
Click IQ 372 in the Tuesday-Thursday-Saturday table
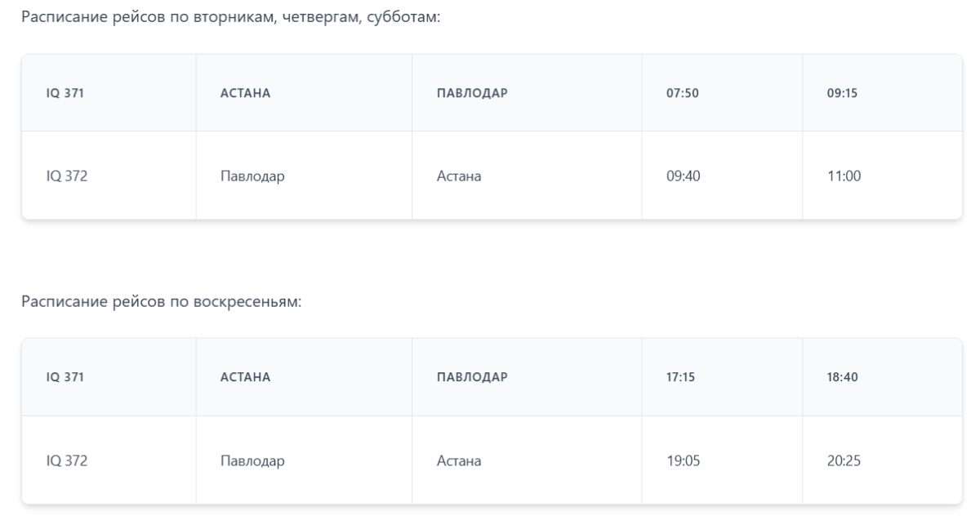(x=109, y=176)
